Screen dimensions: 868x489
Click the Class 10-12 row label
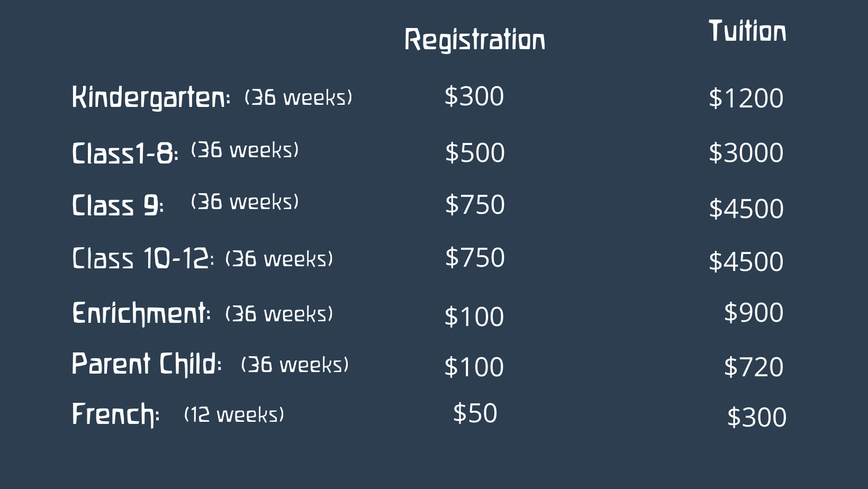coord(143,259)
